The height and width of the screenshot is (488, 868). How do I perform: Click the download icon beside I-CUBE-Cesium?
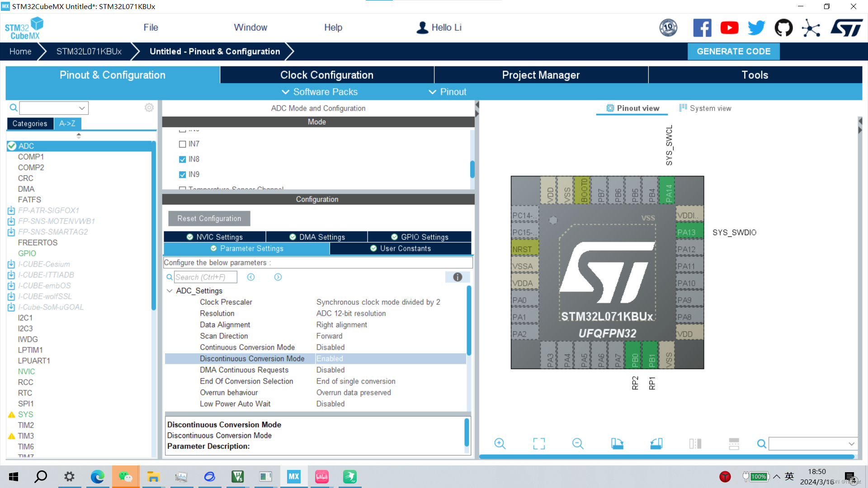pos(11,264)
